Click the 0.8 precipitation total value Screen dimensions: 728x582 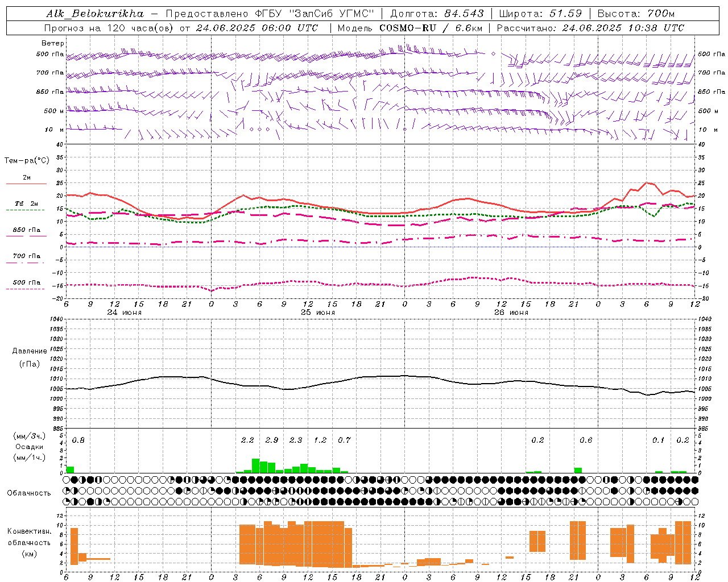click(78, 440)
